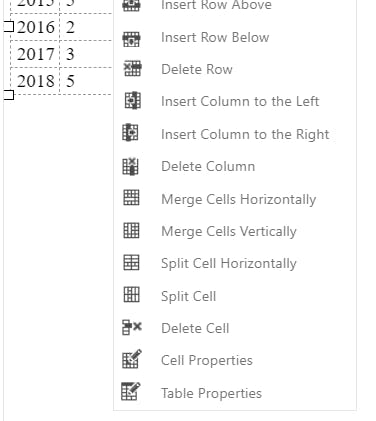Click the Delete Row icon
The image size is (376, 421).
pos(132,69)
